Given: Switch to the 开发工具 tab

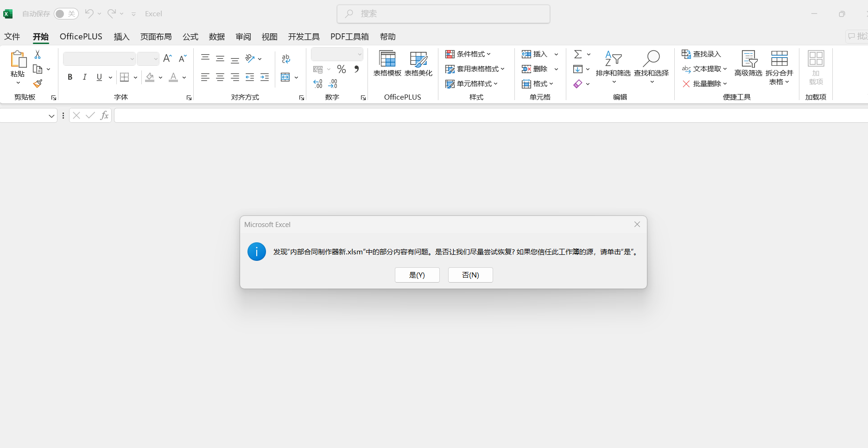Looking at the screenshot, I should tap(304, 37).
